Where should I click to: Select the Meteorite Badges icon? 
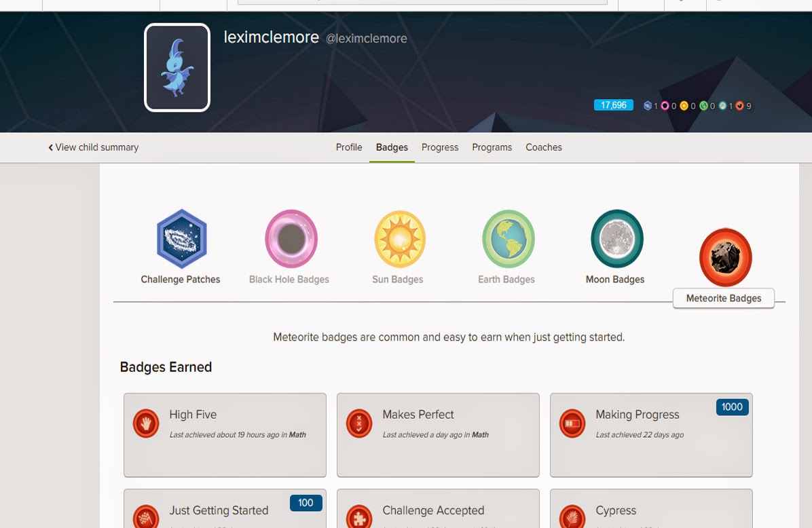click(x=726, y=257)
